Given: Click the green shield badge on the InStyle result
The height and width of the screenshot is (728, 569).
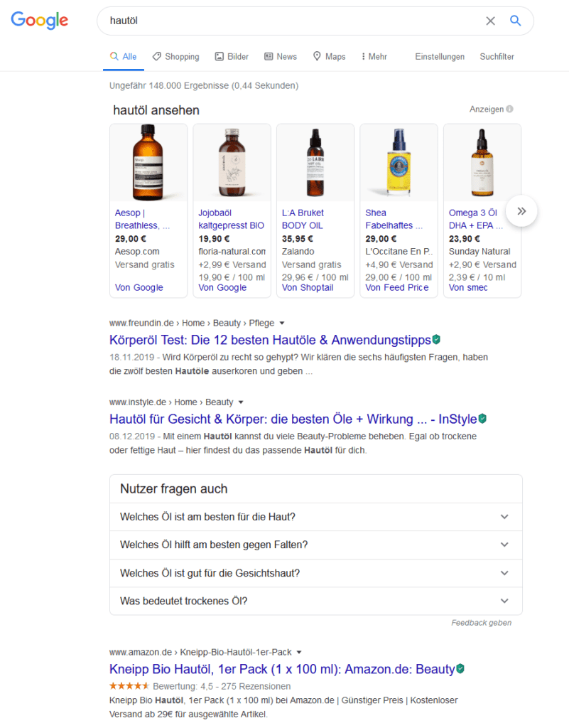Looking at the screenshot, I should pyautogui.click(x=482, y=418).
